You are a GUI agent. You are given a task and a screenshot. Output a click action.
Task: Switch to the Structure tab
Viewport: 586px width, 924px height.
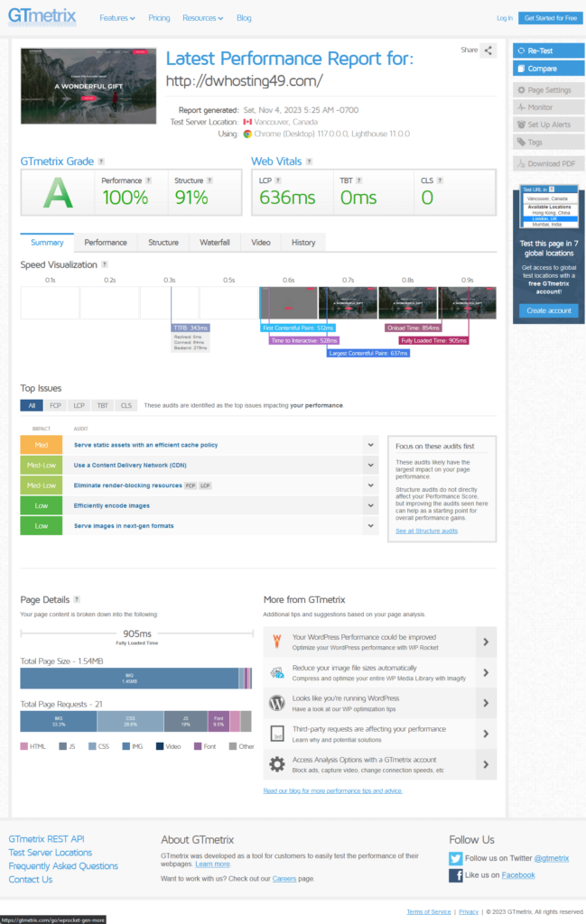click(x=163, y=242)
